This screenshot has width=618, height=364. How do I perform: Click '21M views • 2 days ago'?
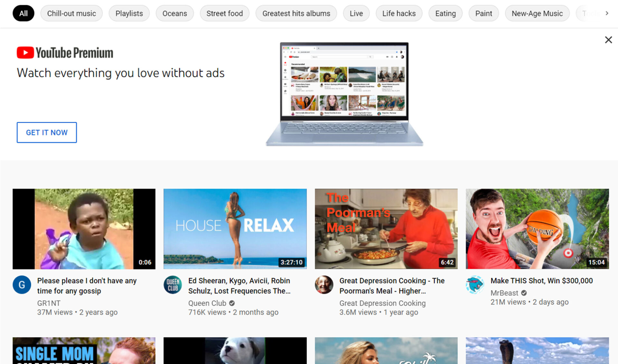pos(529,302)
